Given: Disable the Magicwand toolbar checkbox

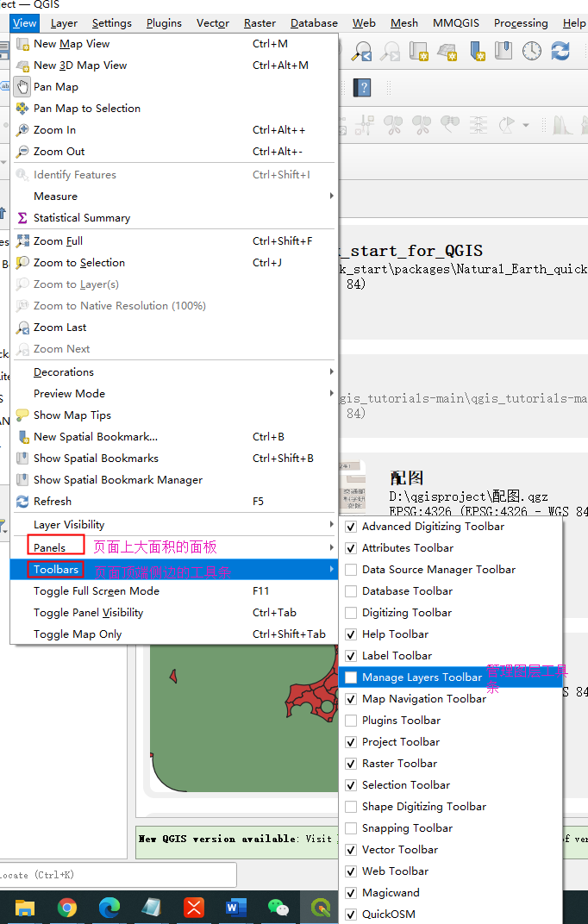Looking at the screenshot, I should coord(351,893).
